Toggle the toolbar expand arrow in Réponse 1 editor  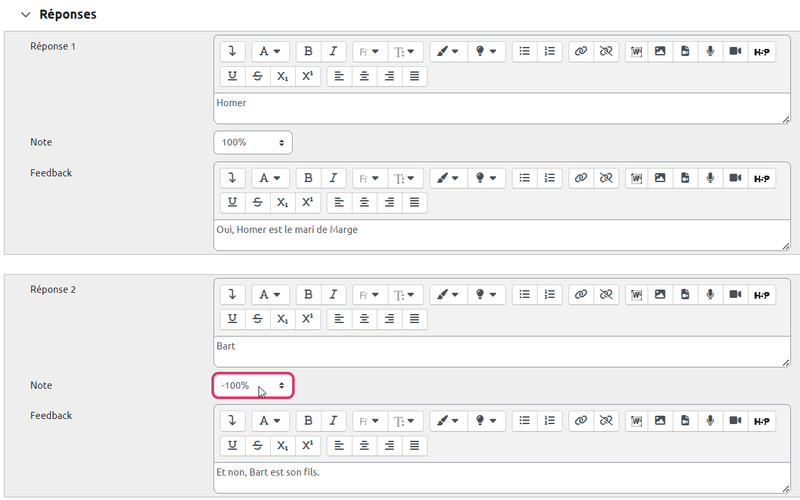coord(232,51)
